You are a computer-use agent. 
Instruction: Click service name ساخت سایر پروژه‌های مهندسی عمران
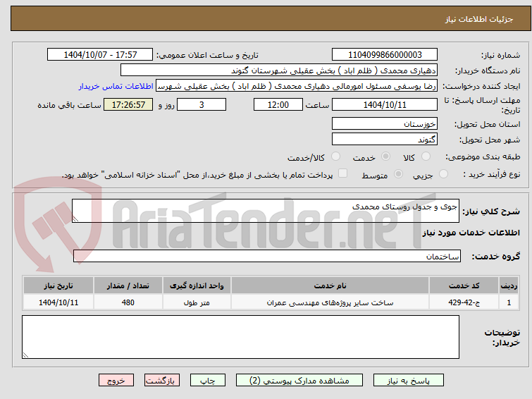click(330, 302)
